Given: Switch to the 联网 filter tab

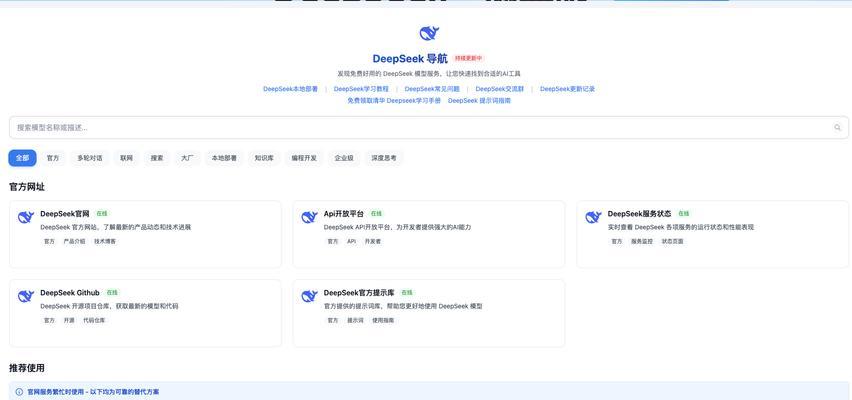Looking at the screenshot, I should [x=127, y=158].
